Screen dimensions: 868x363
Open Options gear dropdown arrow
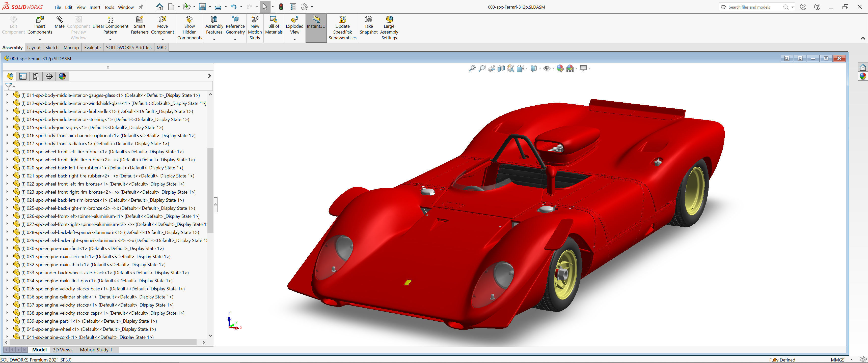312,7
